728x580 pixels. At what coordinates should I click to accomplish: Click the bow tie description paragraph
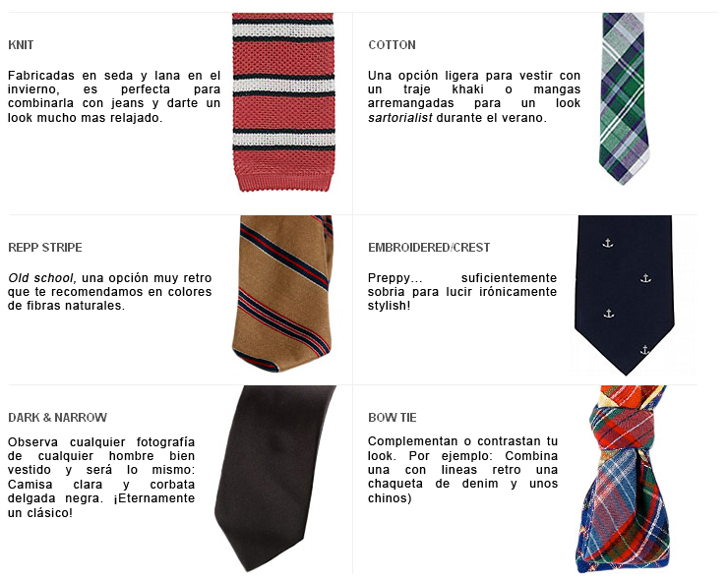[463, 469]
